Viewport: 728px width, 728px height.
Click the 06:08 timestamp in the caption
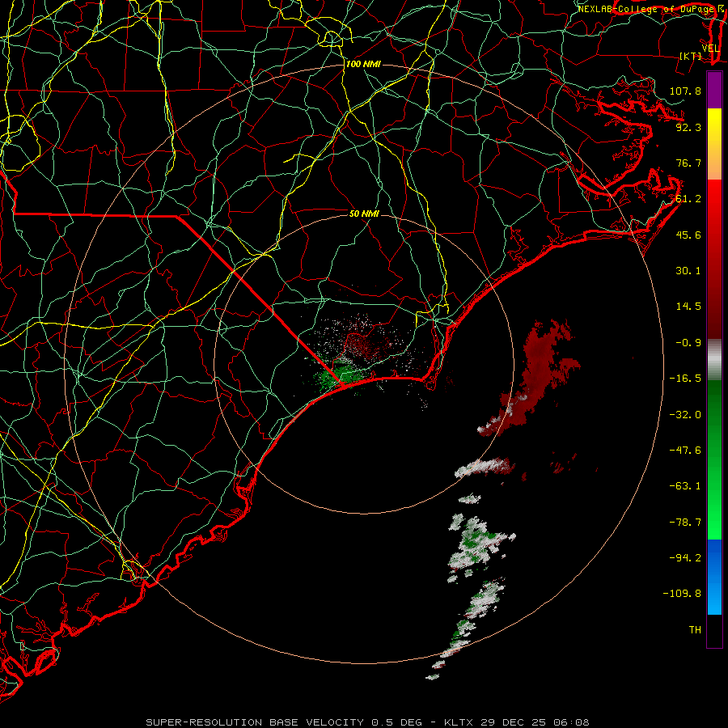(573, 722)
